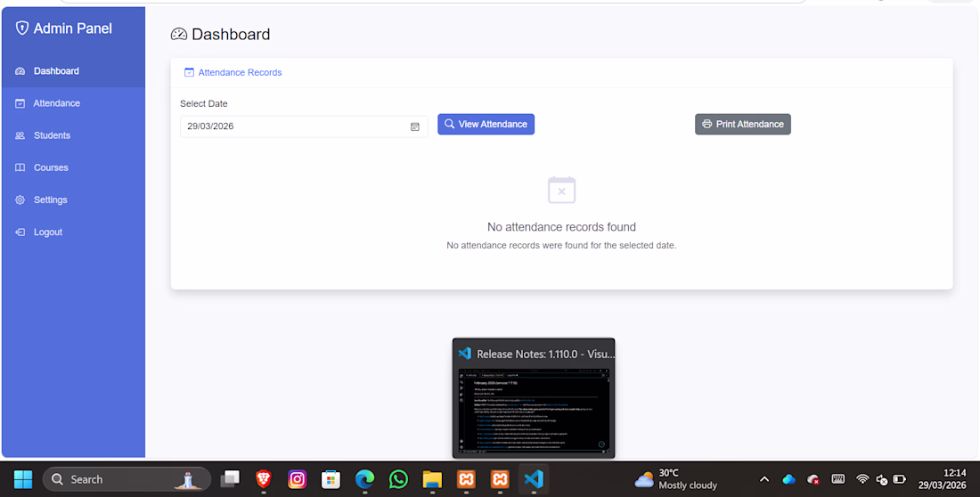Viewport: 980px width, 497px height.
Task: Open the touch keyboard tray icon
Action: click(838, 479)
